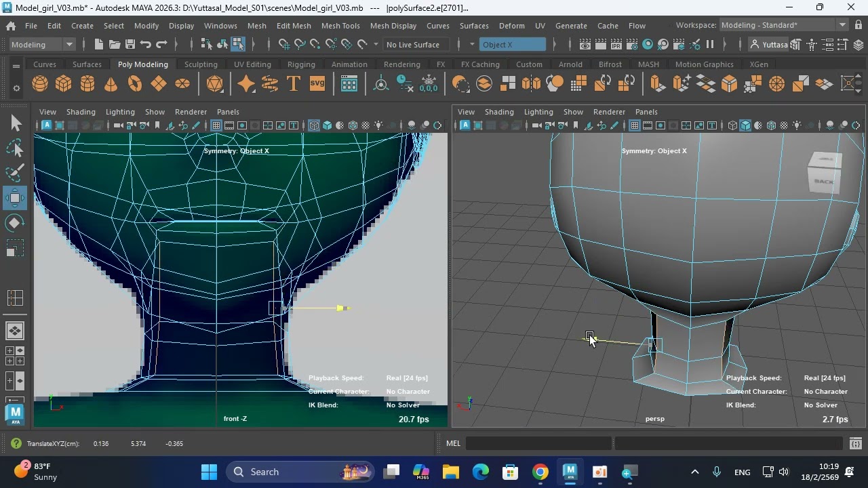Viewport: 868px width, 488px height.
Task: Expand the Yuttasa account menu
Action: pyautogui.click(x=770, y=45)
